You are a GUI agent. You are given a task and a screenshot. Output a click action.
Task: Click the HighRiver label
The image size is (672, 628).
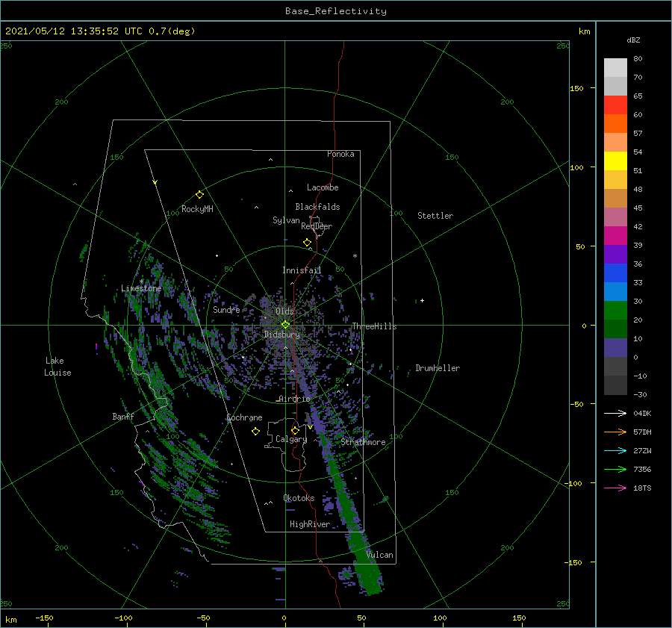310,524
